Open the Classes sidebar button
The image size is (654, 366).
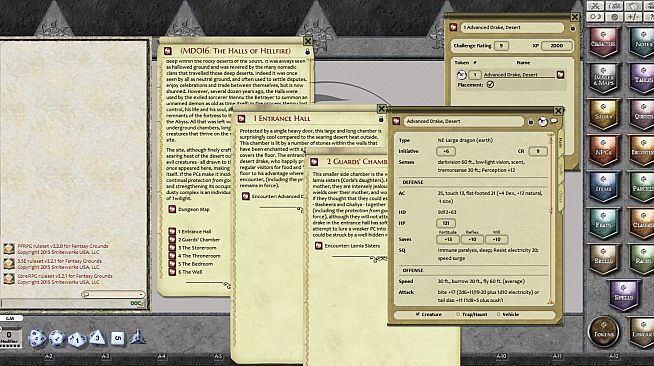(642, 223)
